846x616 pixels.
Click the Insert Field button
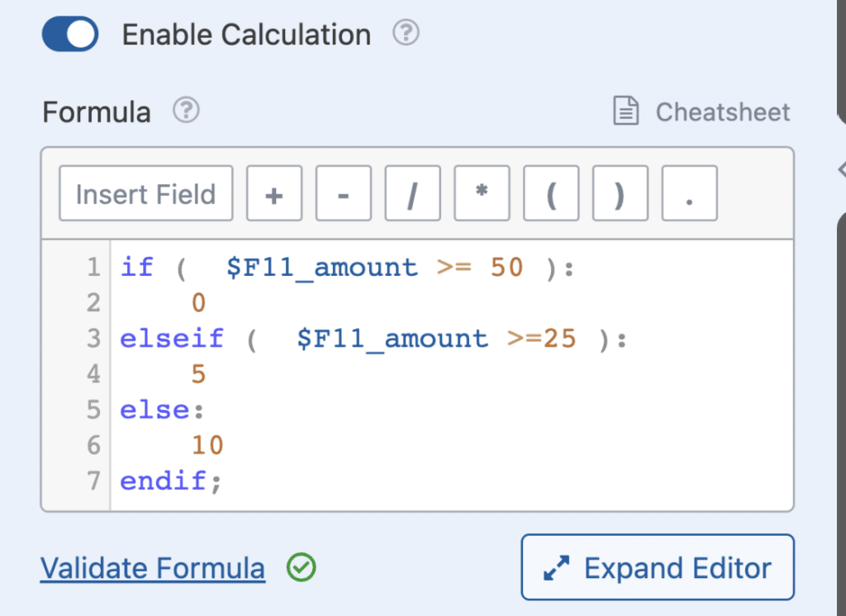(145, 195)
